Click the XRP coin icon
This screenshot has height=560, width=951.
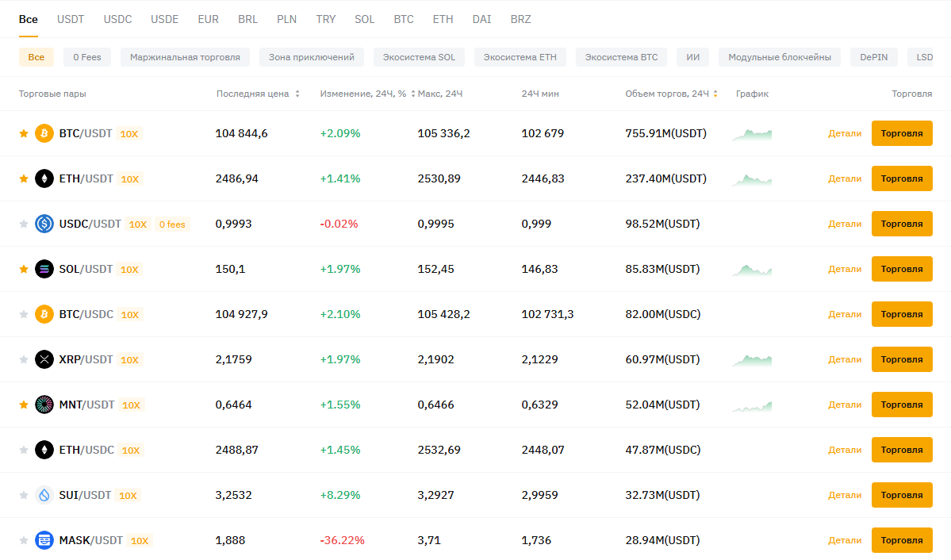44,359
